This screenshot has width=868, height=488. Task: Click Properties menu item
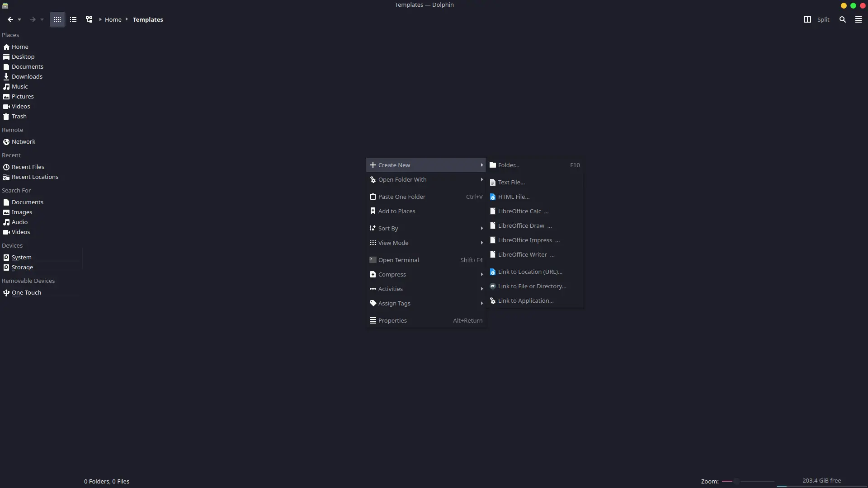point(392,320)
